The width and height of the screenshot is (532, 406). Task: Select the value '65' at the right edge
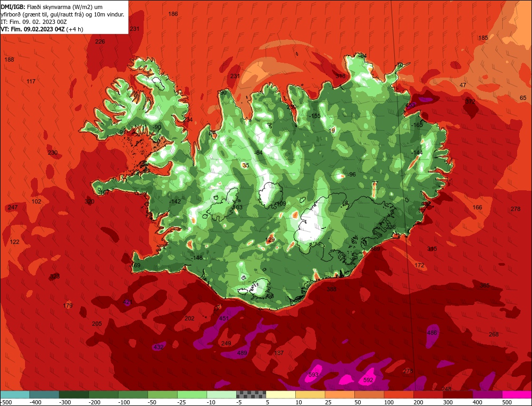coord(523,98)
